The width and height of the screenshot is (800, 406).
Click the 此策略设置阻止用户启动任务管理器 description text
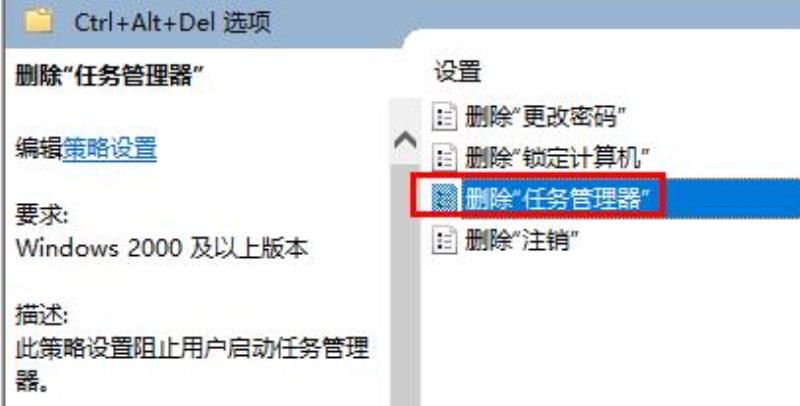[192, 364]
